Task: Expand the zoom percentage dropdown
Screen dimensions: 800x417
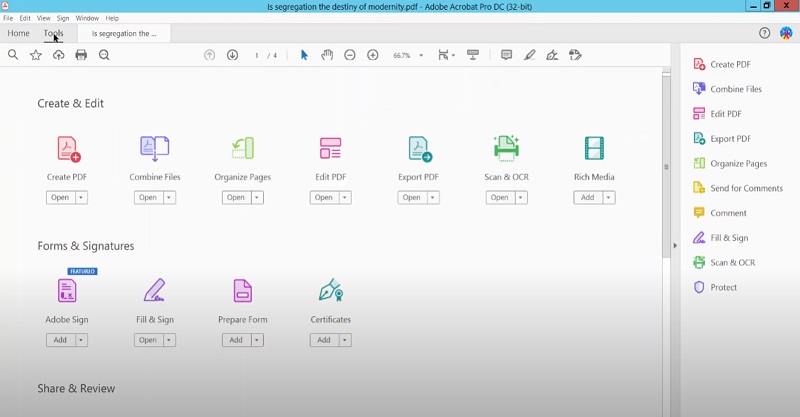Action: [421, 55]
